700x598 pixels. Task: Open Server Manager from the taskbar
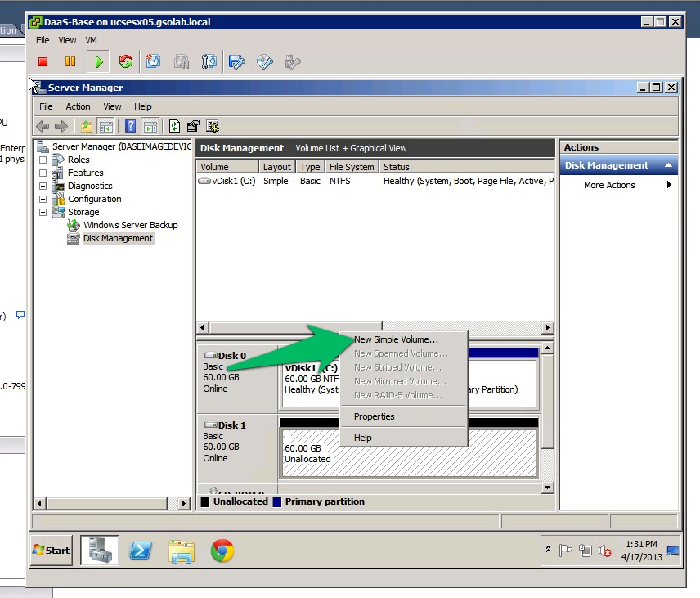tap(100, 551)
